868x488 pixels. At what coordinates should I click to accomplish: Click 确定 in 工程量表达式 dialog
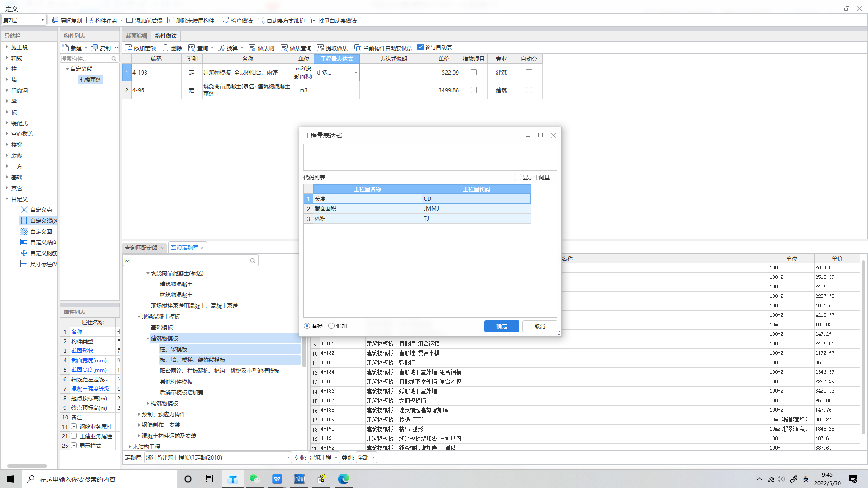(x=502, y=326)
